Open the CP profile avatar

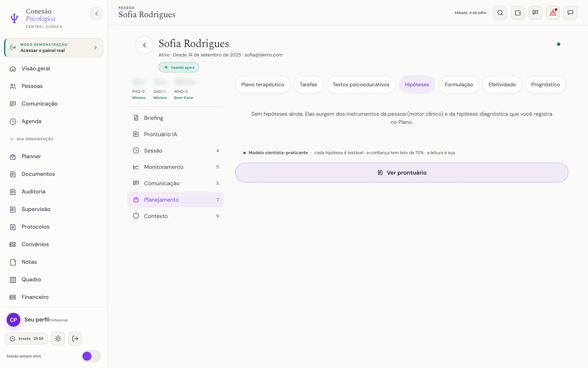[x=14, y=320]
